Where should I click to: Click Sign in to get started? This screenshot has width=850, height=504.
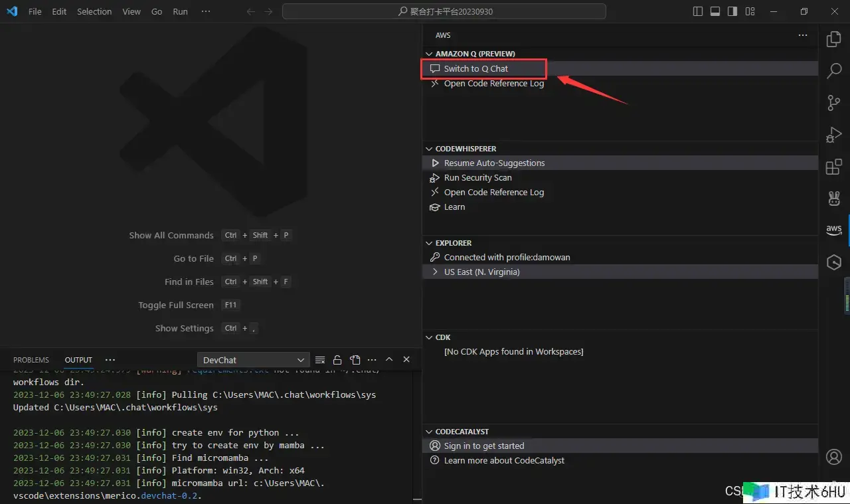click(620, 446)
